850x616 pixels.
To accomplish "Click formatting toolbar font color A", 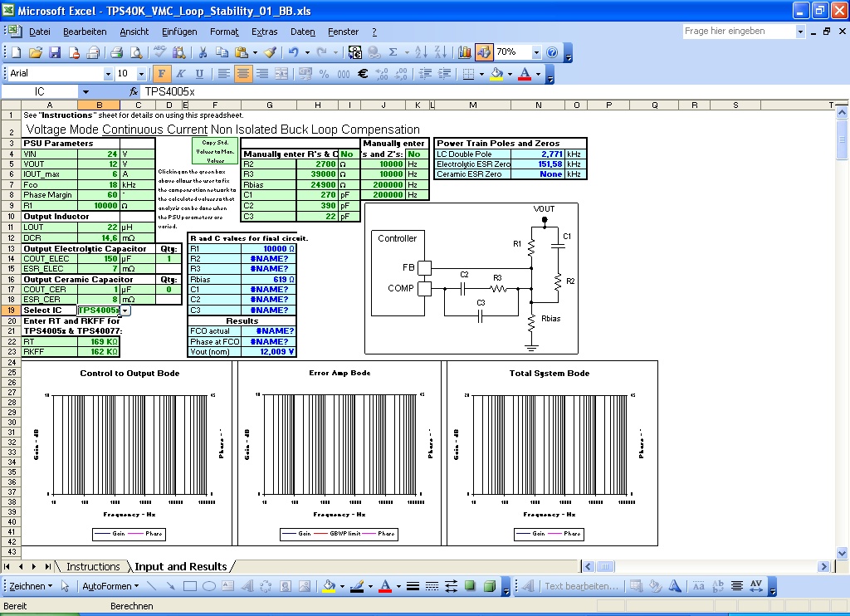I will click(525, 74).
